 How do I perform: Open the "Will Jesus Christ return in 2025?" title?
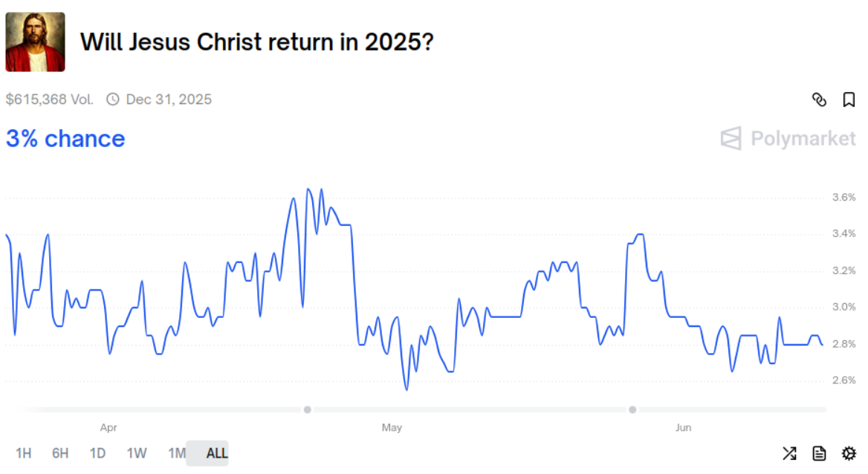click(x=256, y=42)
